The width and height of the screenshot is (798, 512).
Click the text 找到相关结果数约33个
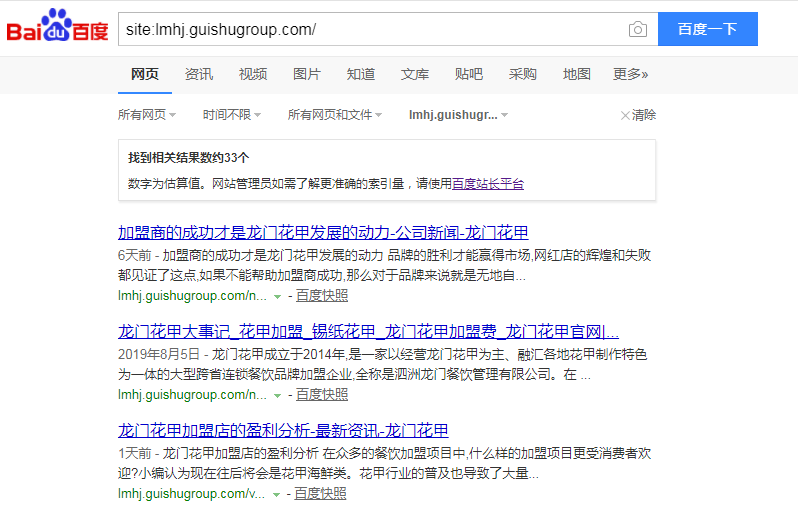189,158
